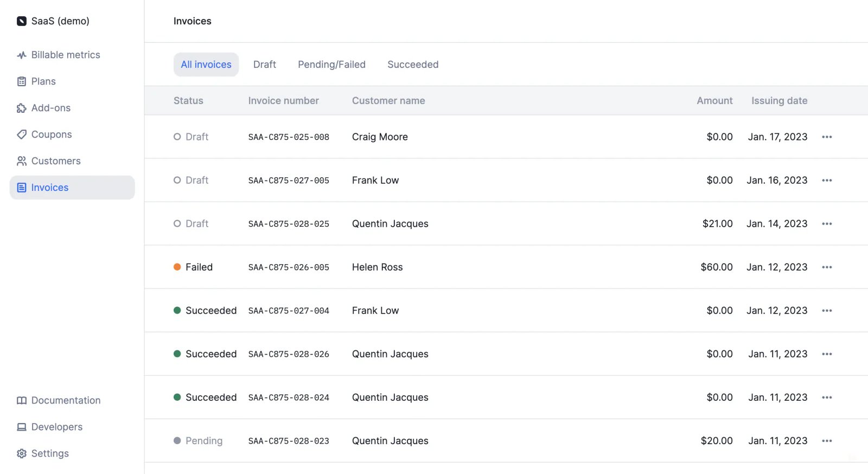Open actions menu for invoice SAA-C875-027-004
This screenshot has height=474, width=868.
click(x=827, y=310)
